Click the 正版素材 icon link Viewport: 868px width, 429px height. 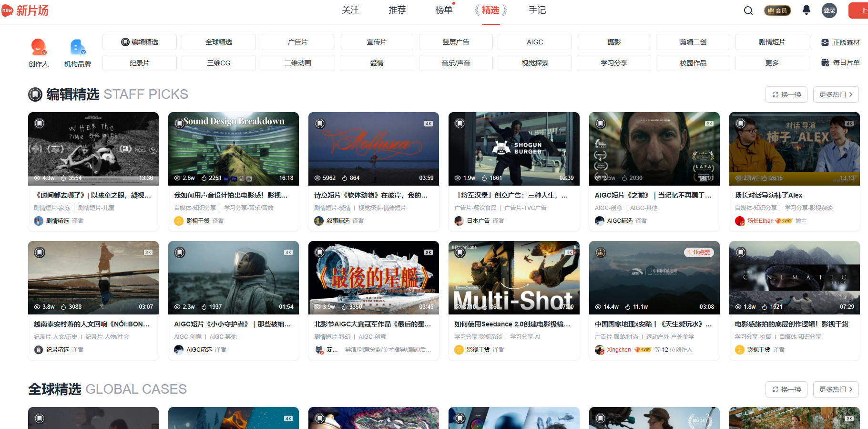tap(840, 42)
